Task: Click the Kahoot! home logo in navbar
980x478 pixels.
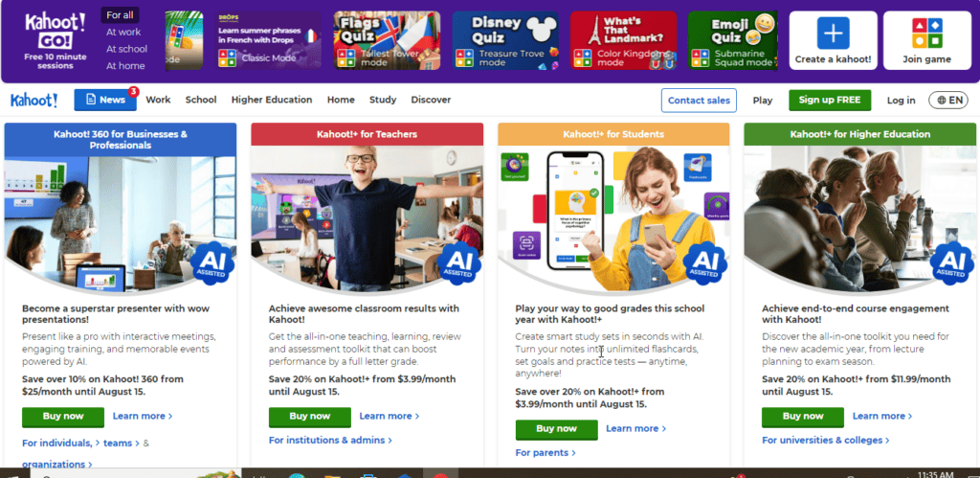Action: click(x=33, y=101)
